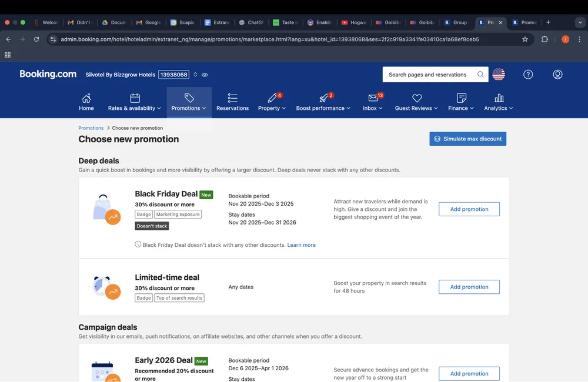The width and height of the screenshot is (588, 382).
Task: Add promotion for Limited-time deal
Action: 469,287
